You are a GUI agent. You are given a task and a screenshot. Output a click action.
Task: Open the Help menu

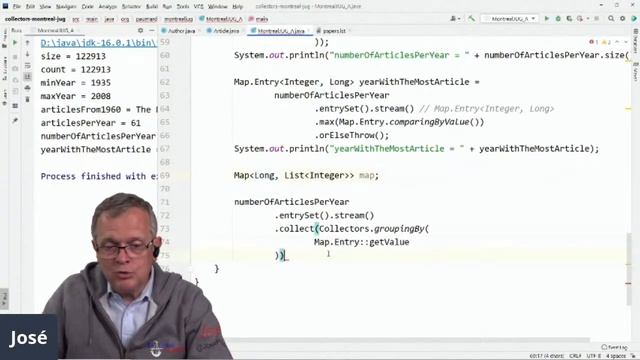[x=237, y=7]
